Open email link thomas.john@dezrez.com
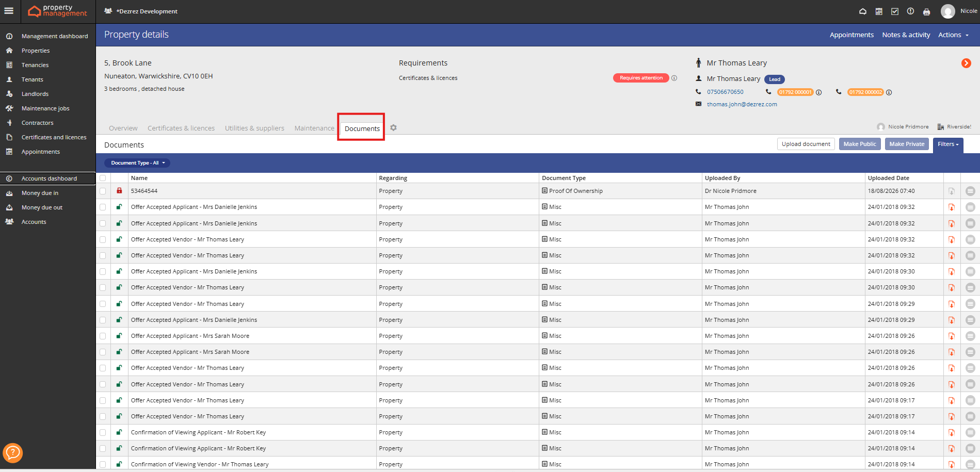 (x=742, y=104)
